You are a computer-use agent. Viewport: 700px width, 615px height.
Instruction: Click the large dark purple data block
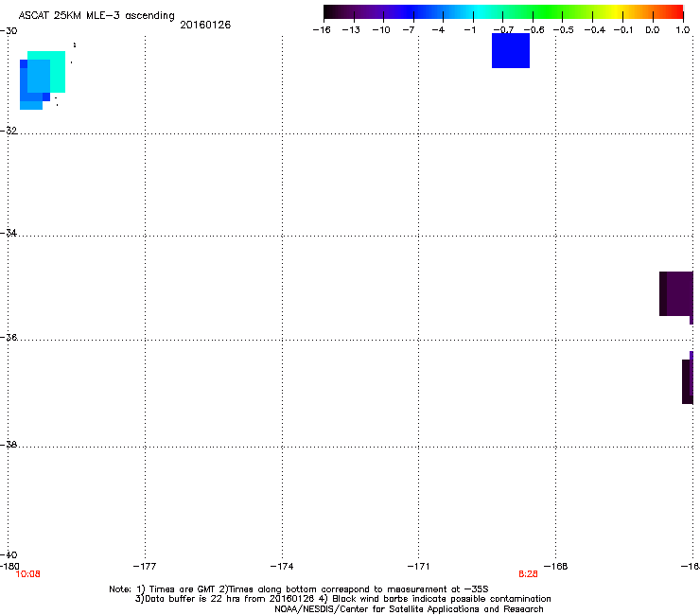click(676, 293)
